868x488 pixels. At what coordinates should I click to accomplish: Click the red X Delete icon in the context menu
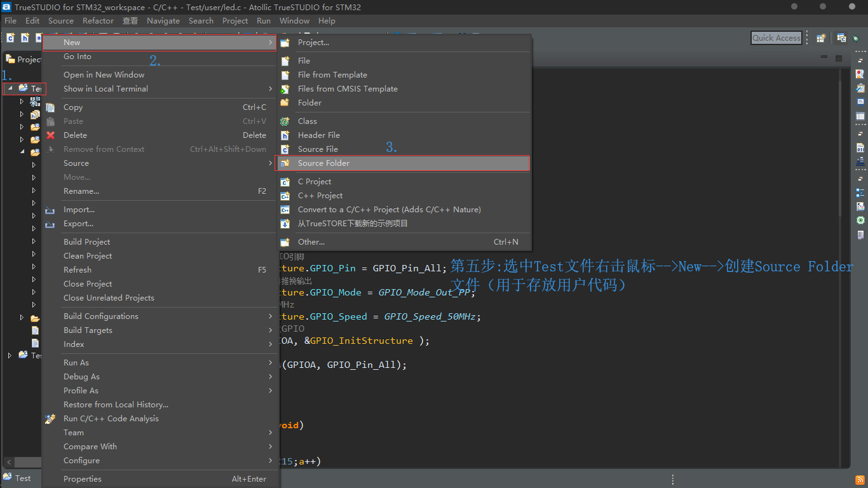point(50,135)
